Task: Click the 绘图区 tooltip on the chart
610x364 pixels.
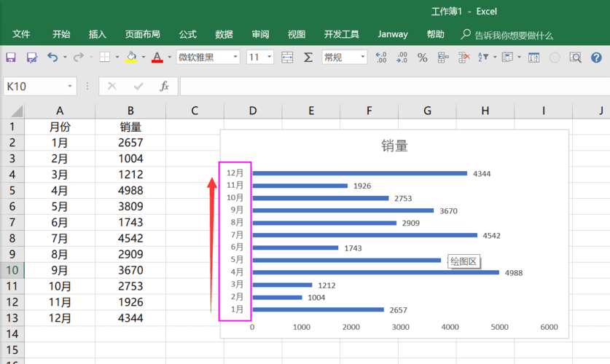Action: coord(464,261)
